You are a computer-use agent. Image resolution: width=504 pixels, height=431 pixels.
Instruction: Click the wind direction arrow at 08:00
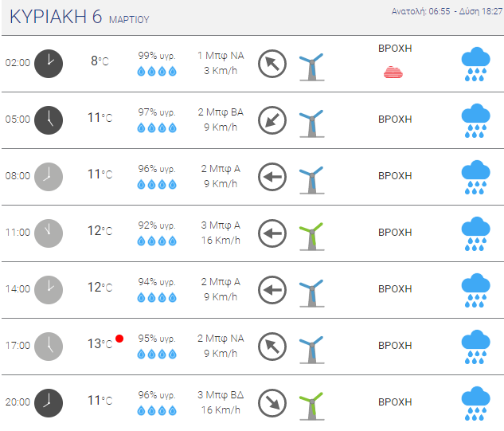(272, 177)
